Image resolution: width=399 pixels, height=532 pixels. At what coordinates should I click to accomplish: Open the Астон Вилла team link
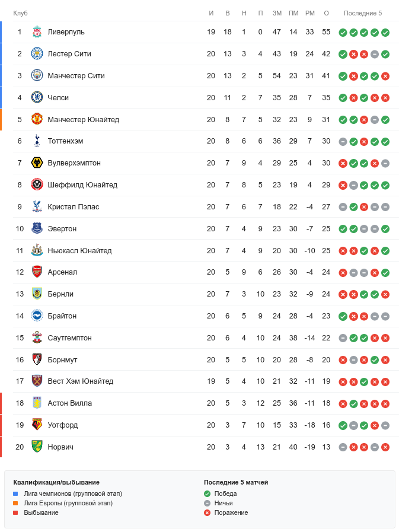click(x=69, y=403)
